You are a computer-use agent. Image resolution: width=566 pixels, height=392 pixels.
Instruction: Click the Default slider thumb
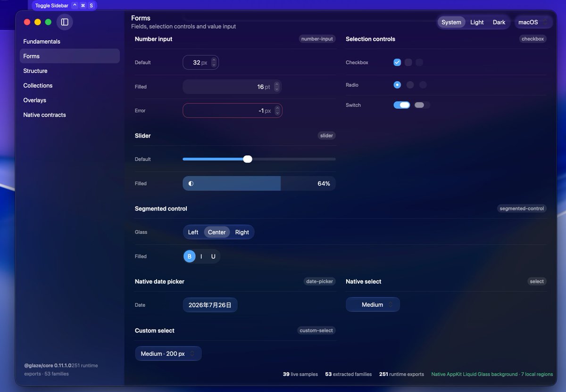(248, 159)
